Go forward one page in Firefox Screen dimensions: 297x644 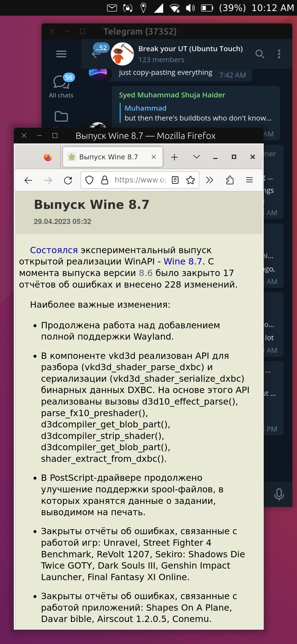[48, 180]
